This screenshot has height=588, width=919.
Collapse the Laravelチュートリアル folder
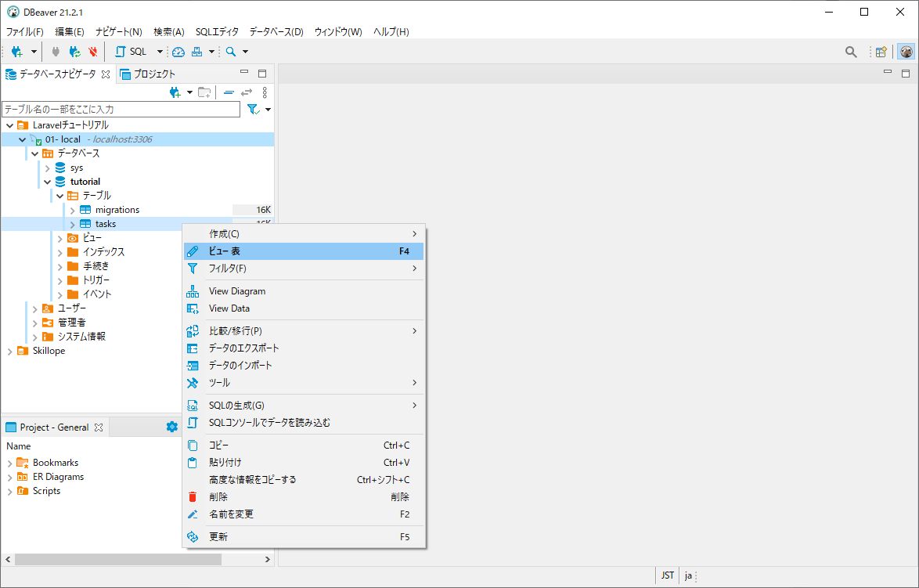pos(10,124)
